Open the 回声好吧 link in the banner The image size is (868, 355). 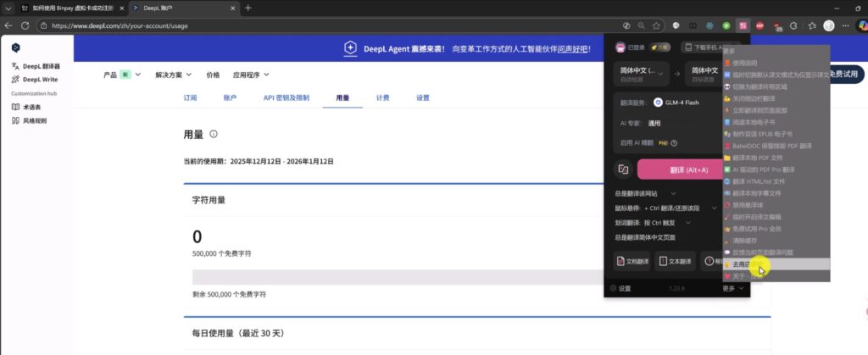point(572,48)
